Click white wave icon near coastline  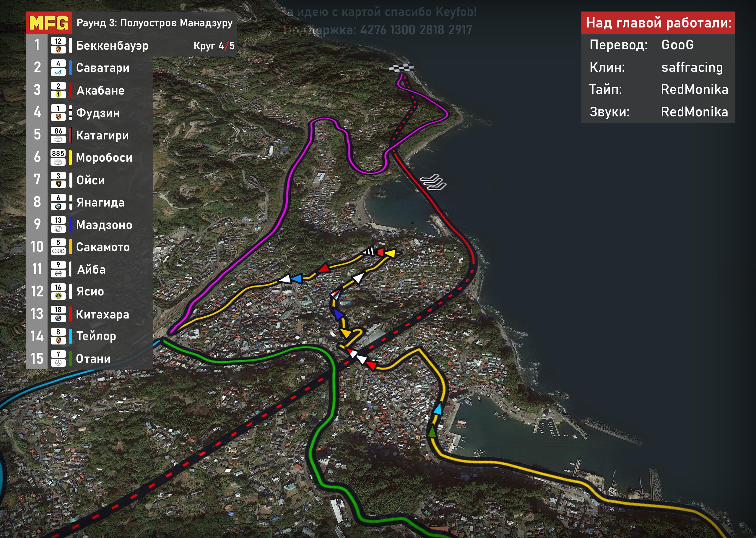(x=433, y=182)
